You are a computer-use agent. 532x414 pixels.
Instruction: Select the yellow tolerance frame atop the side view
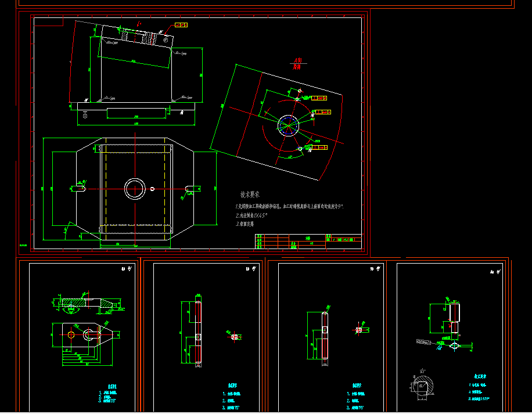[x=181, y=25]
